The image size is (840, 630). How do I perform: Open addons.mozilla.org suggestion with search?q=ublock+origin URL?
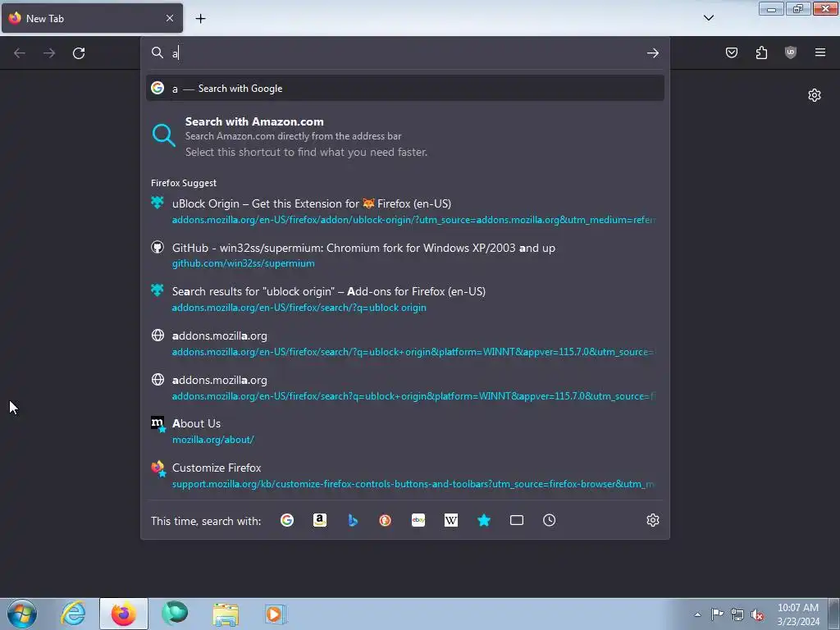[x=405, y=387]
